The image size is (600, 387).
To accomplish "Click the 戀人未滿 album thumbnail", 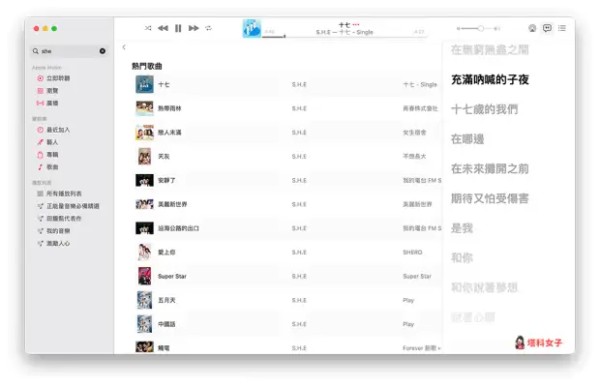I will coord(145,132).
